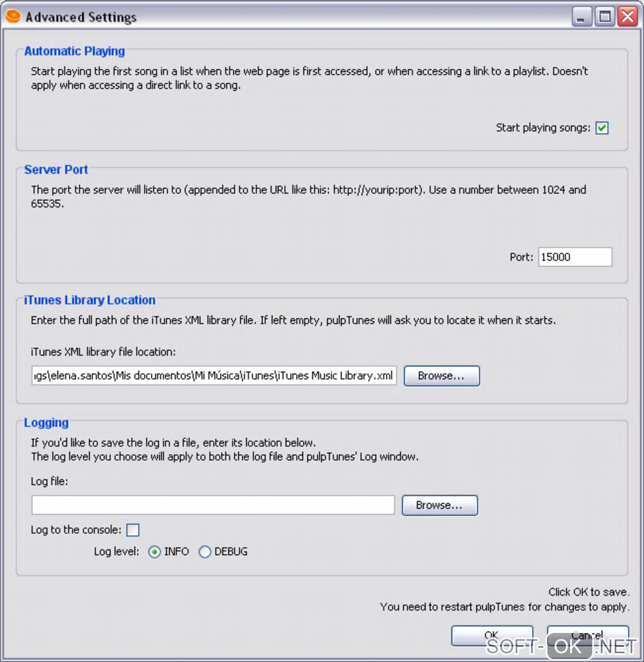The height and width of the screenshot is (662, 644).
Task: Click the pulpTunes orange icon in title bar
Action: (x=13, y=16)
